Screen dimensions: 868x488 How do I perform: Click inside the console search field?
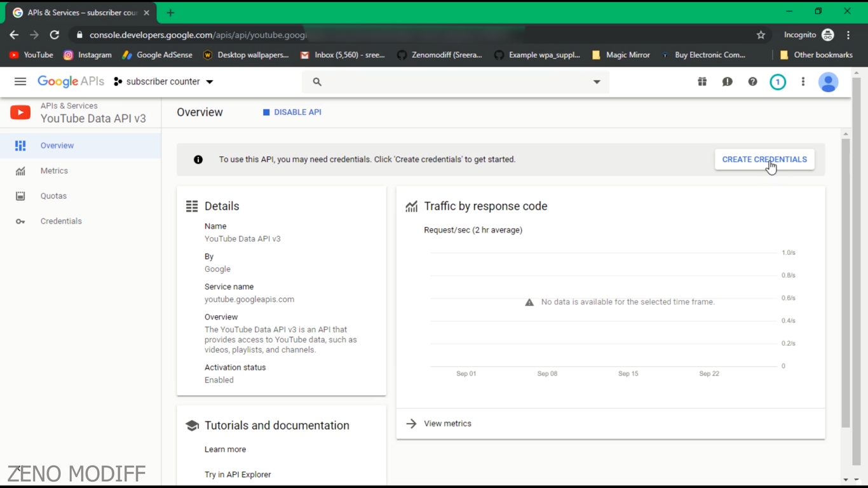(456, 82)
